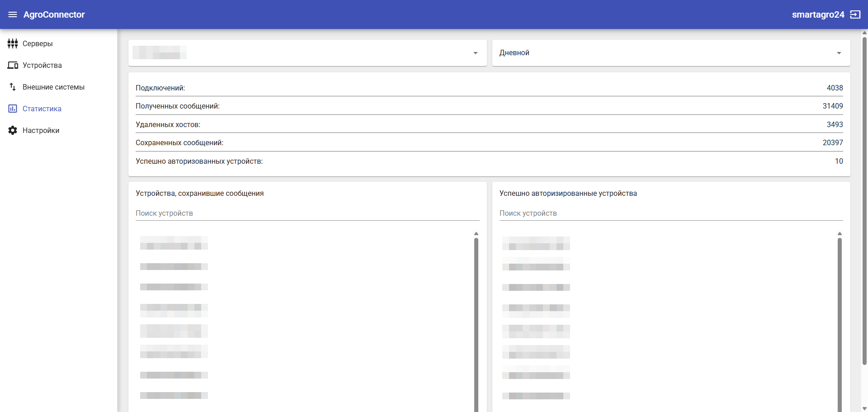Click the page scrollbar down arrow
The width and height of the screenshot is (868, 412).
(x=864, y=408)
